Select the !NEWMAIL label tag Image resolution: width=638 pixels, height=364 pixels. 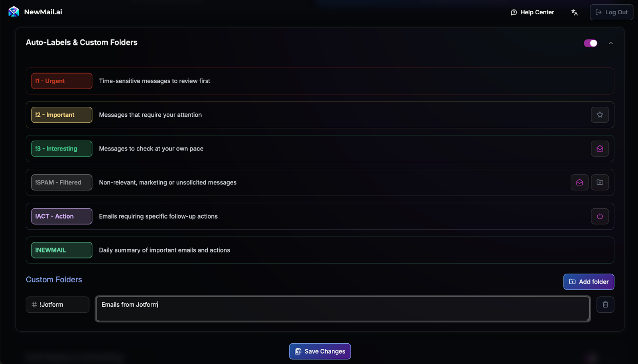[62, 250]
